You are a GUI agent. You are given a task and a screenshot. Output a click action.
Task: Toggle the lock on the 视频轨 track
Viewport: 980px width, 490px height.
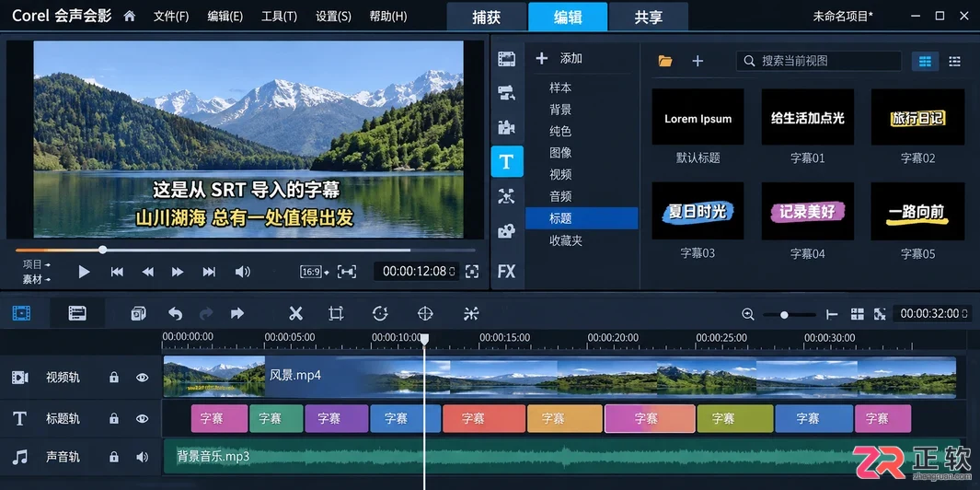114,378
